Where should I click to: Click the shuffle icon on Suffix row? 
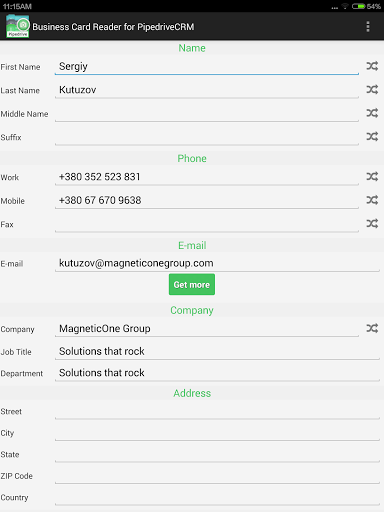click(x=372, y=136)
